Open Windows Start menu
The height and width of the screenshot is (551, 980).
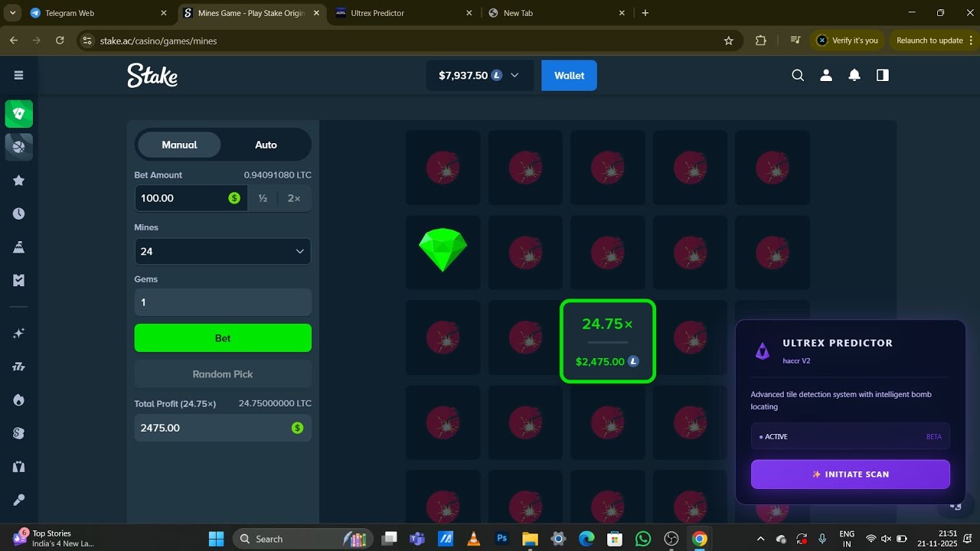click(216, 539)
